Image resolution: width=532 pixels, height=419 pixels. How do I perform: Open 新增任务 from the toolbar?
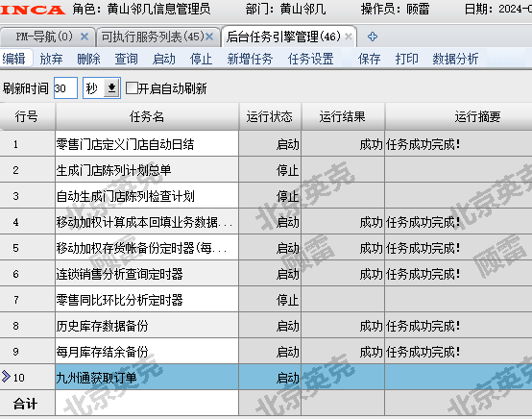pos(250,59)
